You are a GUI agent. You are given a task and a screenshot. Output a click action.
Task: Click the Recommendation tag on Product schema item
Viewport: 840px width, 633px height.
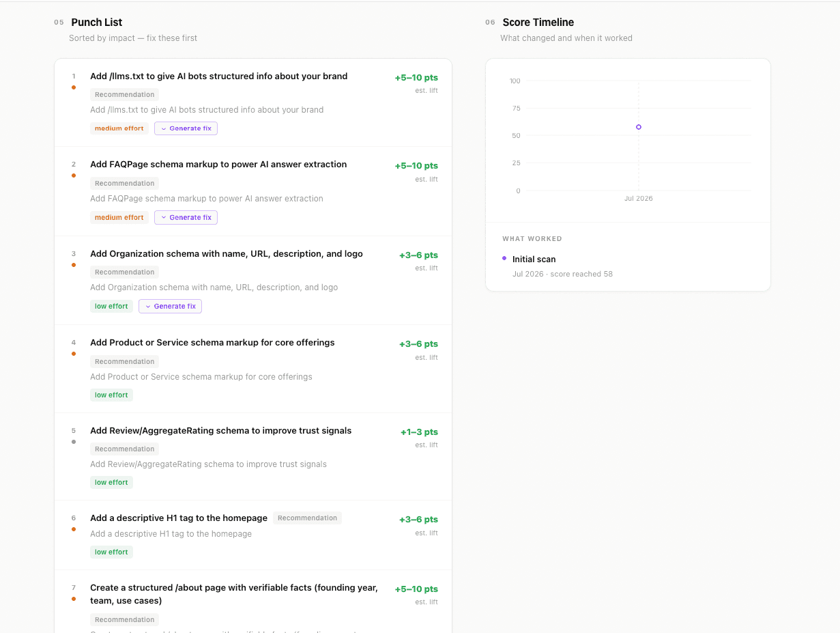click(x=124, y=361)
